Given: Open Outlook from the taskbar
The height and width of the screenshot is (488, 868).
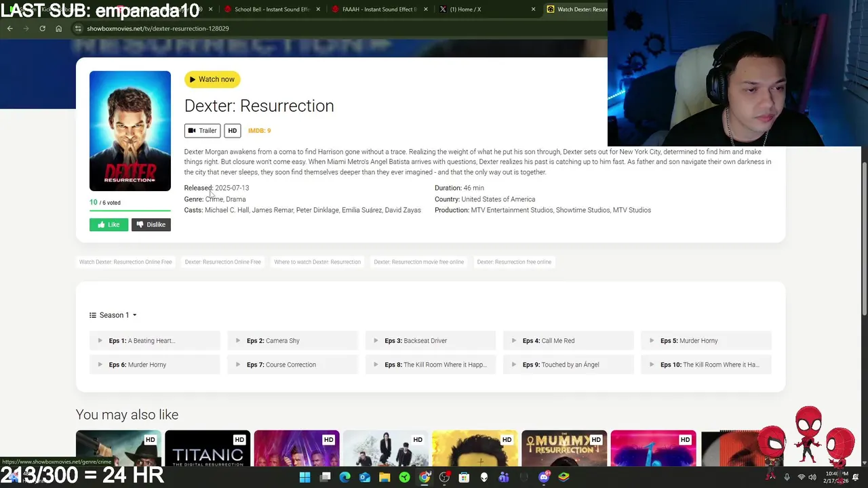Looking at the screenshot, I should 365,477.
